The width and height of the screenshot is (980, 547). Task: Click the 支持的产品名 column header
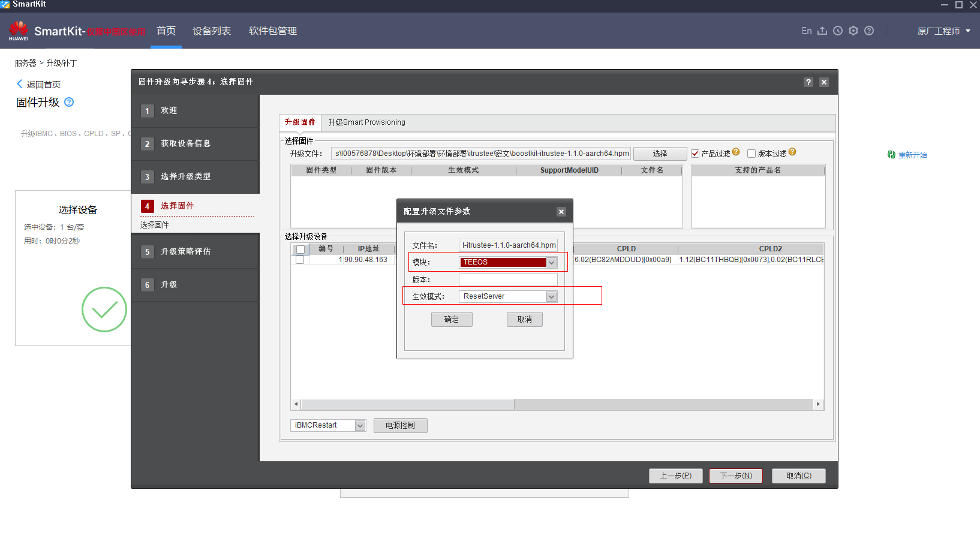coord(758,170)
